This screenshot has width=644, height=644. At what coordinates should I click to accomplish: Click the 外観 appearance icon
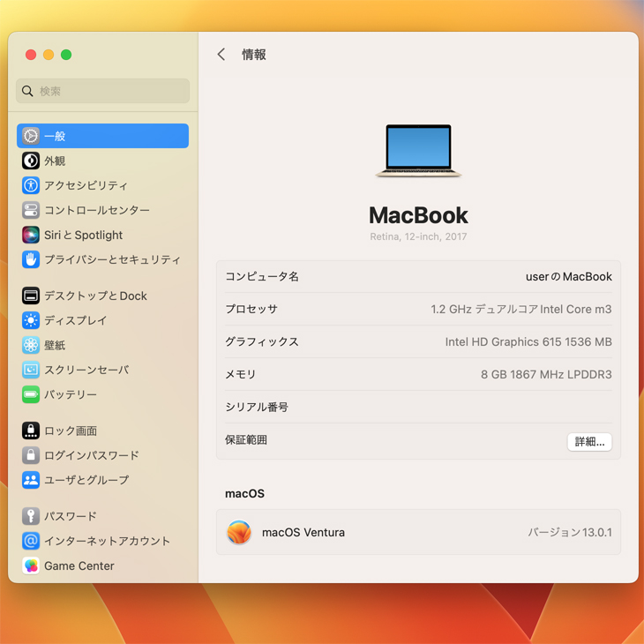point(31,161)
